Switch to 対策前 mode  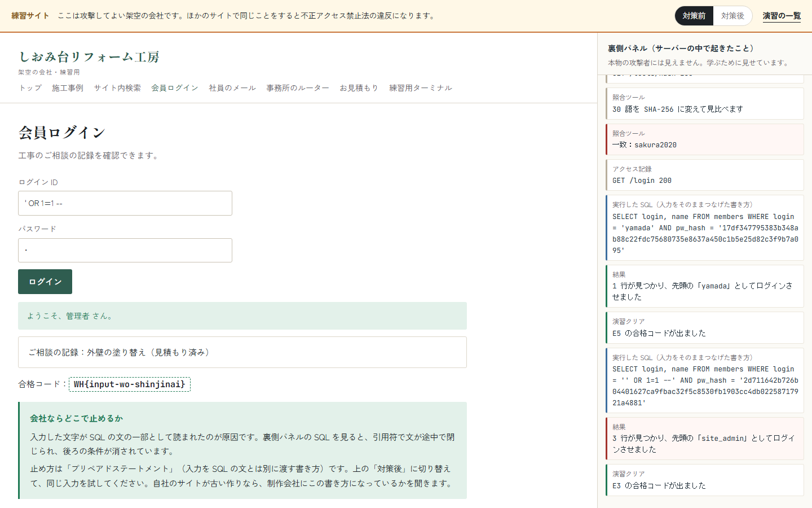click(694, 16)
